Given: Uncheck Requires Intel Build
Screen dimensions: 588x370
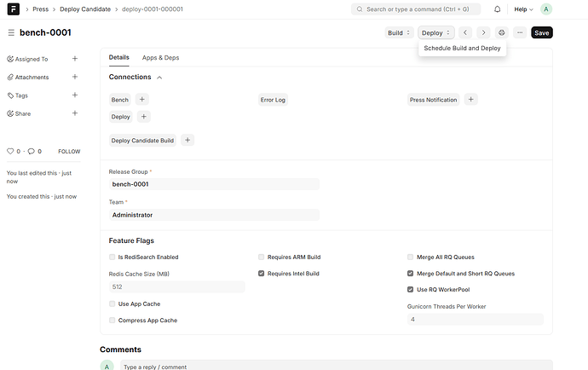Looking at the screenshot, I should (x=261, y=274).
